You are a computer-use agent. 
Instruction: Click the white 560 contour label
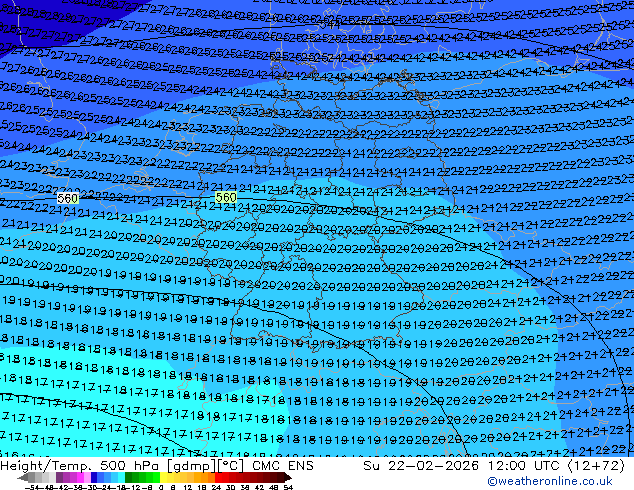[68, 199]
